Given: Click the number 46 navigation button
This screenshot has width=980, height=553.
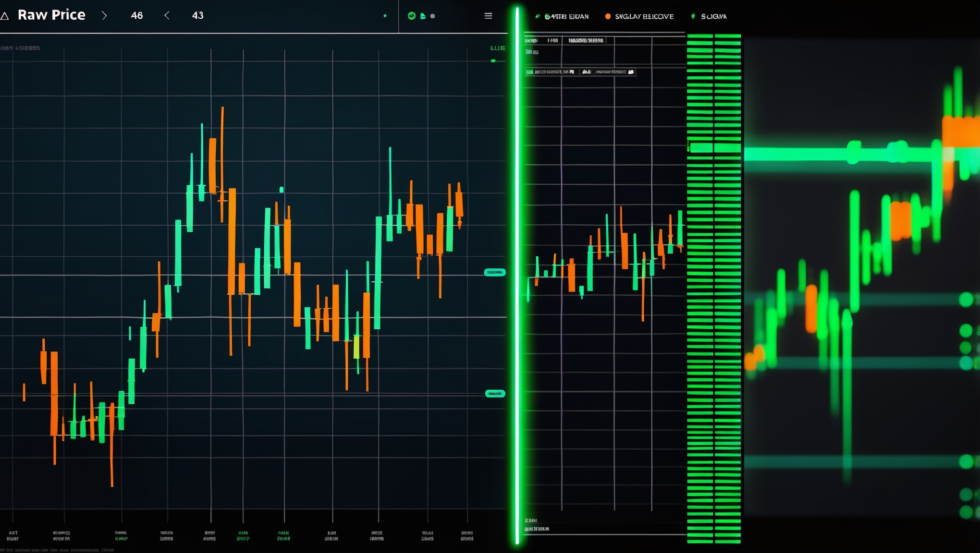Looking at the screenshot, I should 137,15.
